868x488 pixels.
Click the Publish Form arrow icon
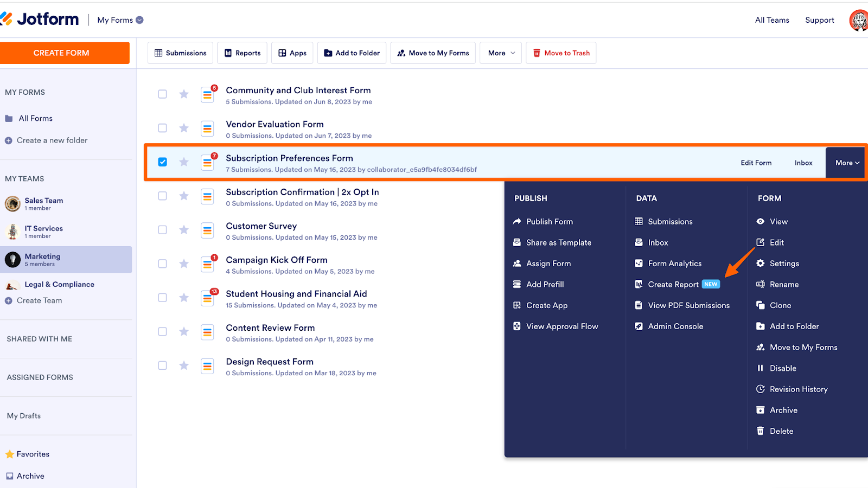pos(517,222)
